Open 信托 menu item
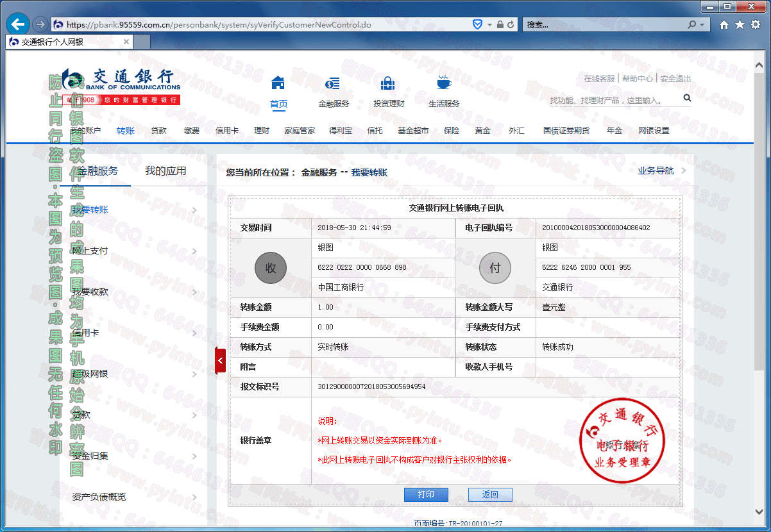Image resolution: width=771 pixels, height=532 pixels. 375,131
